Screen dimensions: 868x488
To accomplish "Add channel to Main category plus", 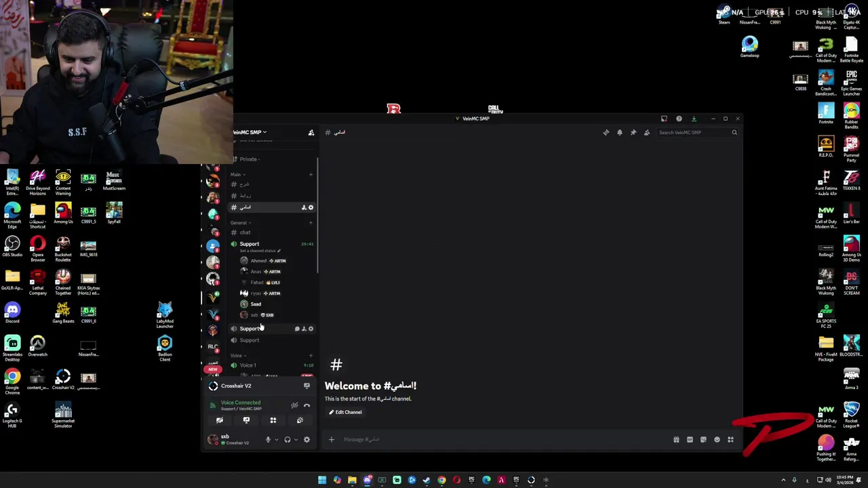I will (x=311, y=174).
